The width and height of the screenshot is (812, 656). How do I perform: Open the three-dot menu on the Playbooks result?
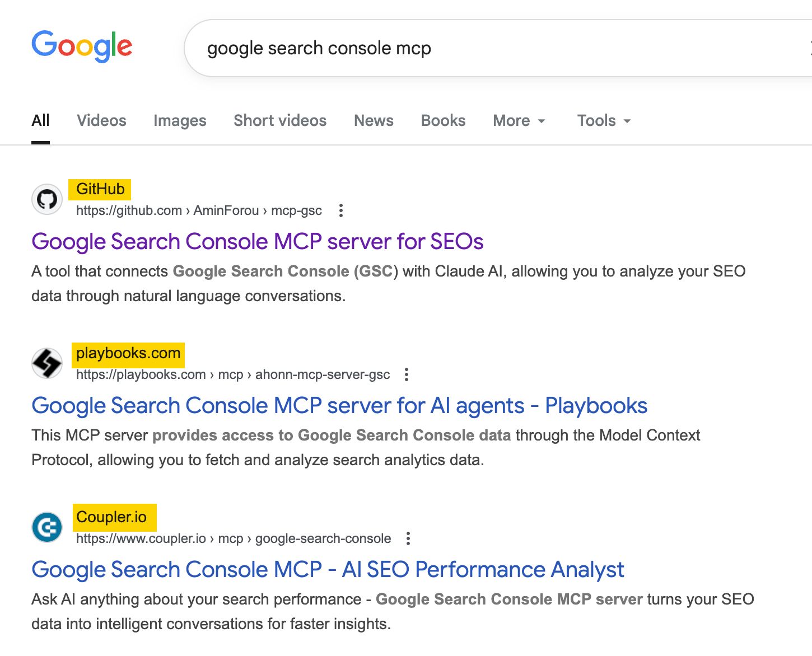[406, 374]
